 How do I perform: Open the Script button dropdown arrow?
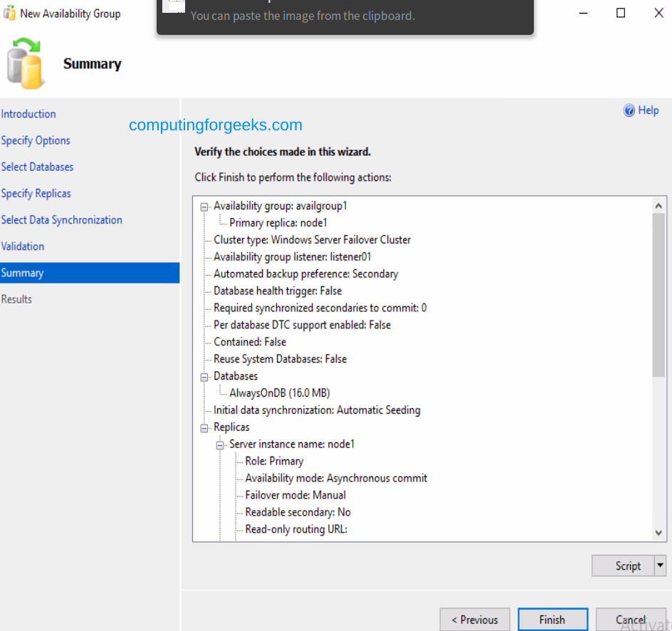click(659, 565)
